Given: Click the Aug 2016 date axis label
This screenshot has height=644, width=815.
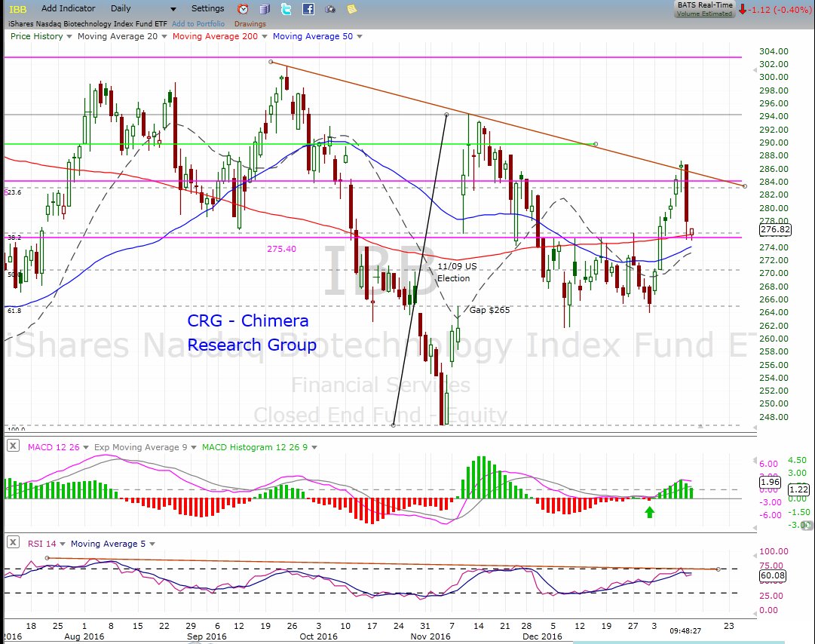Looking at the screenshot, I should pos(84,636).
